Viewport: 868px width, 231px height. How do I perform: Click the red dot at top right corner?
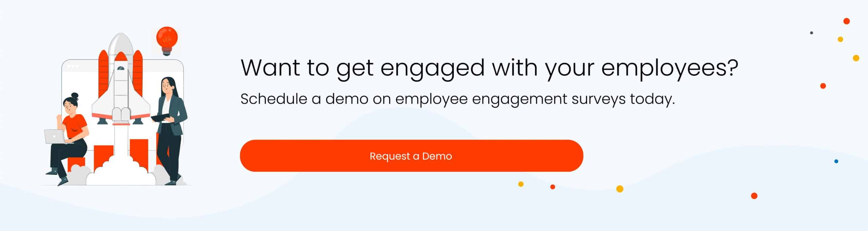847,21
